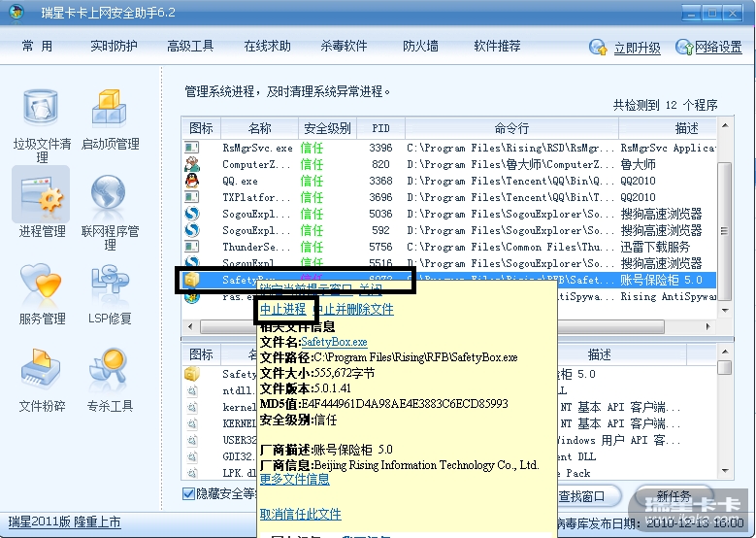Image resolution: width=756 pixels, height=538 pixels.
Task: Select the 迅雷下载服务 description cell
Action: pyautogui.click(x=655, y=247)
